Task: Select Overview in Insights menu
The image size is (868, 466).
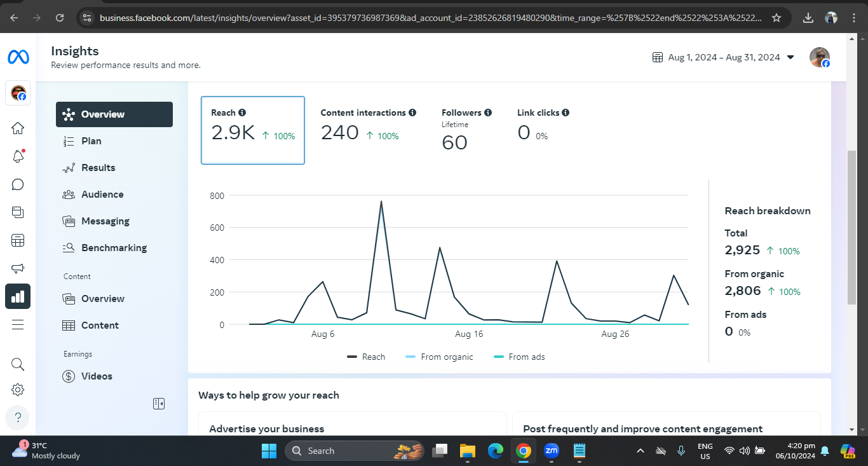Action: click(x=114, y=114)
